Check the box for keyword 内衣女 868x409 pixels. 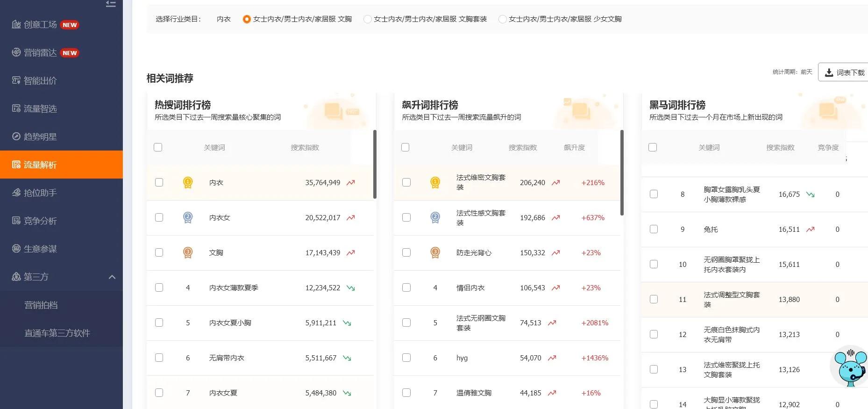[159, 217]
